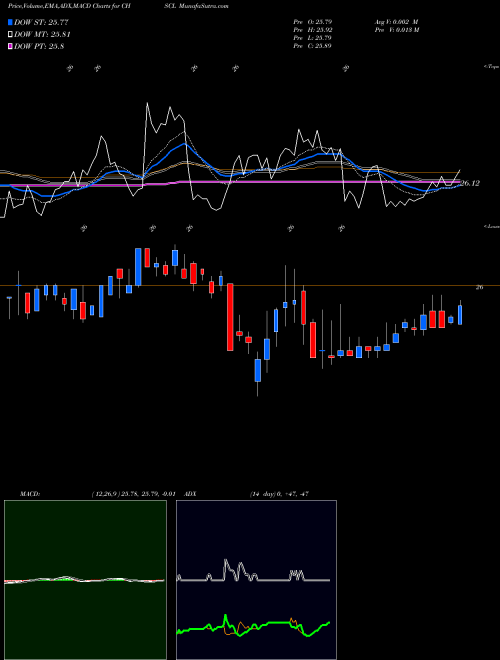This screenshot has height=660, width=500.
Task: Select the 'Pre C: 25.89' value
Action: [x=312, y=45]
